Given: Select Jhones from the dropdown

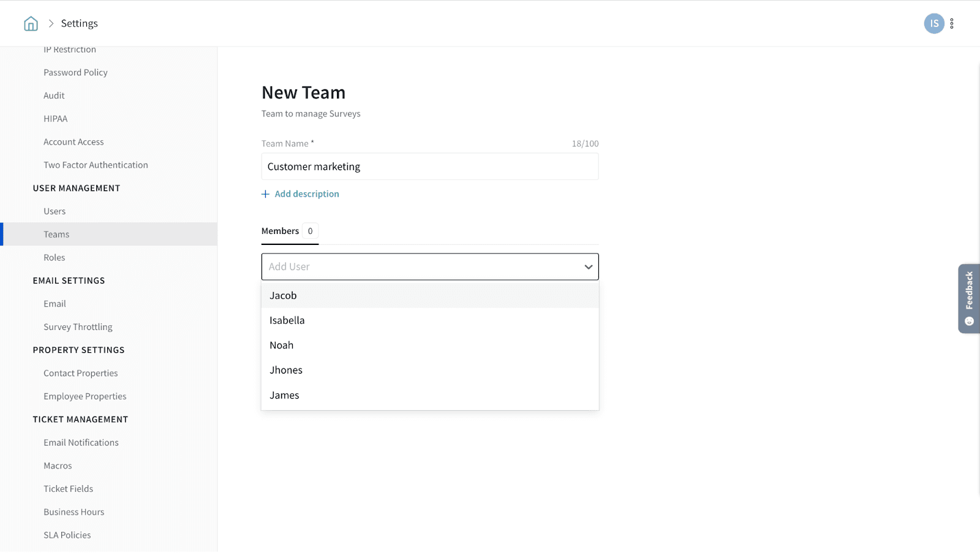Looking at the screenshot, I should [285, 371].
